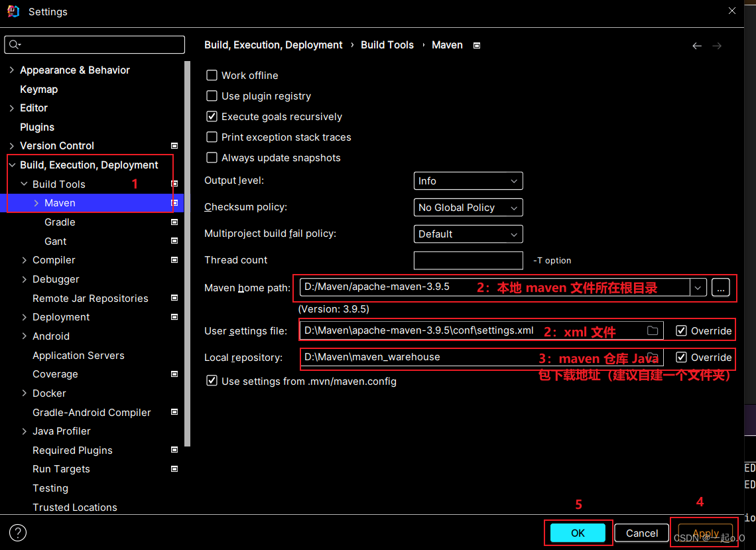Select Testing settings page
The width and height of the screenshot is (756, 550).
coord(50,488)
